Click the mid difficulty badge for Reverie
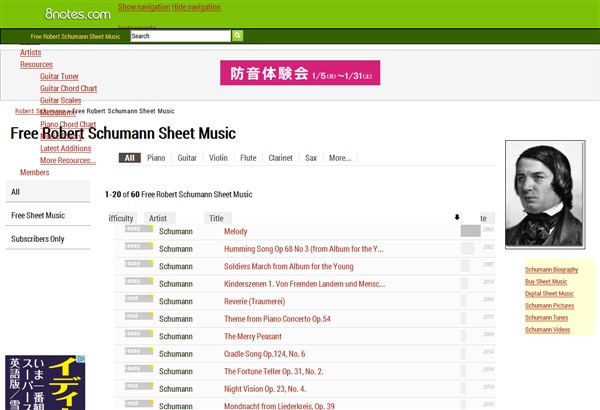 tap(139, 299)
